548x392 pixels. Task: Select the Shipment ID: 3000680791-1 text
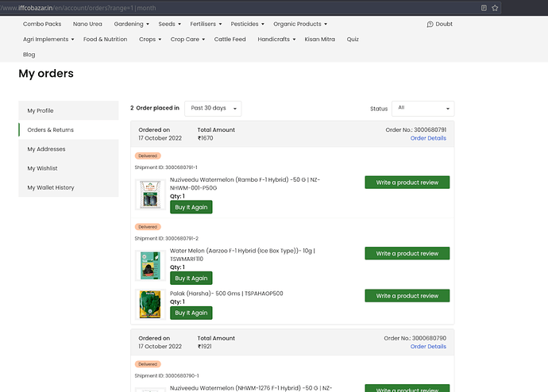coord(166,167)
